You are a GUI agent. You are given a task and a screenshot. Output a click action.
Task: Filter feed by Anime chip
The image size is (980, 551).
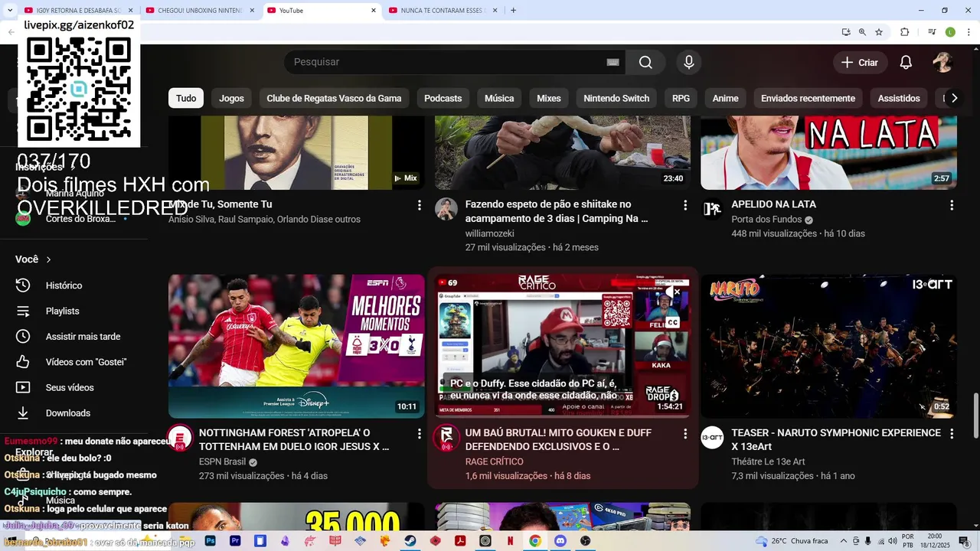pyautogui.click(x=725, y=98)
